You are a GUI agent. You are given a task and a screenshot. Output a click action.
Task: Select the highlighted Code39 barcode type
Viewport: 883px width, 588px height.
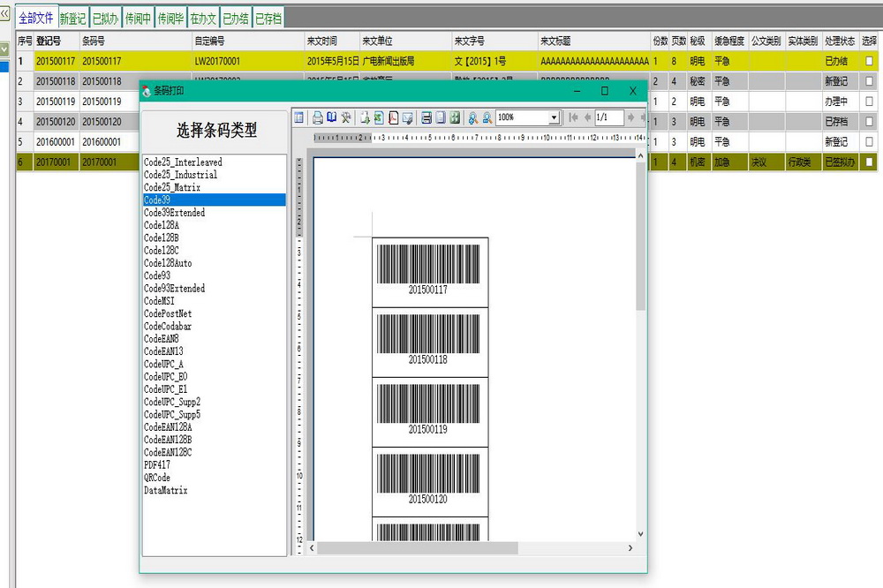(214, 200)
